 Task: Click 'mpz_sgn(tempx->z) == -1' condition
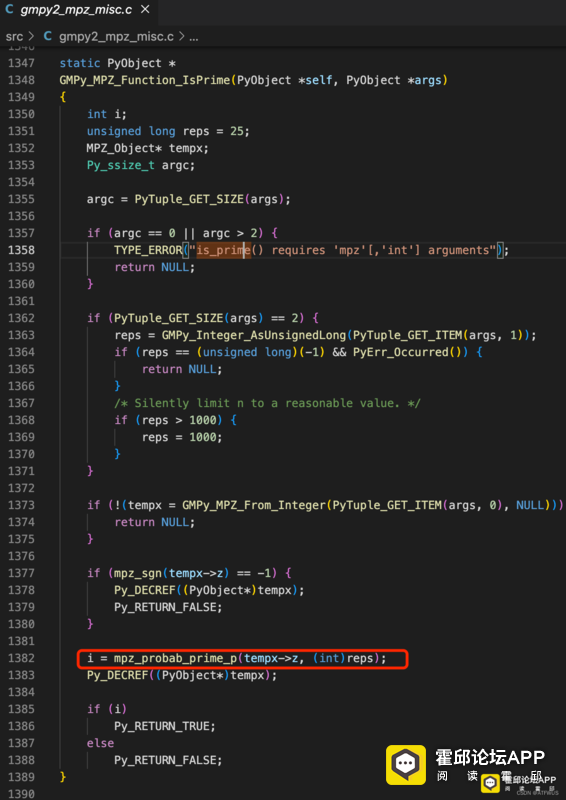click(195, 573)
